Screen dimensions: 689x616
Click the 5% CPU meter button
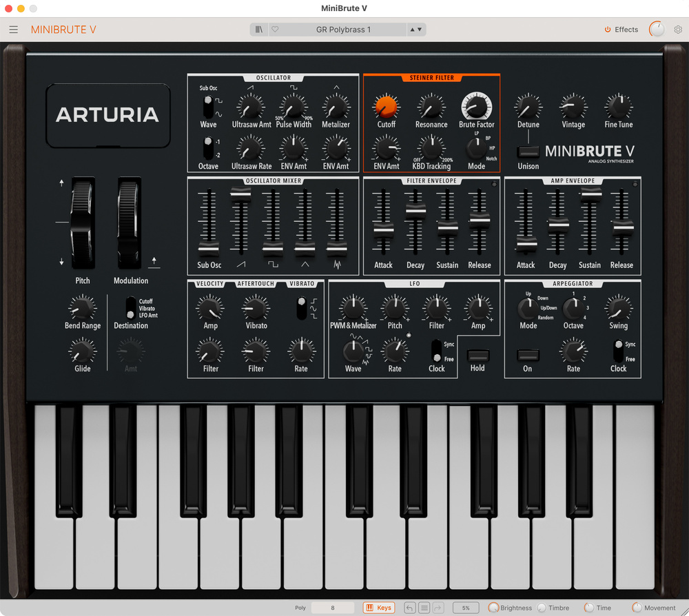click(x=466, y=608)
